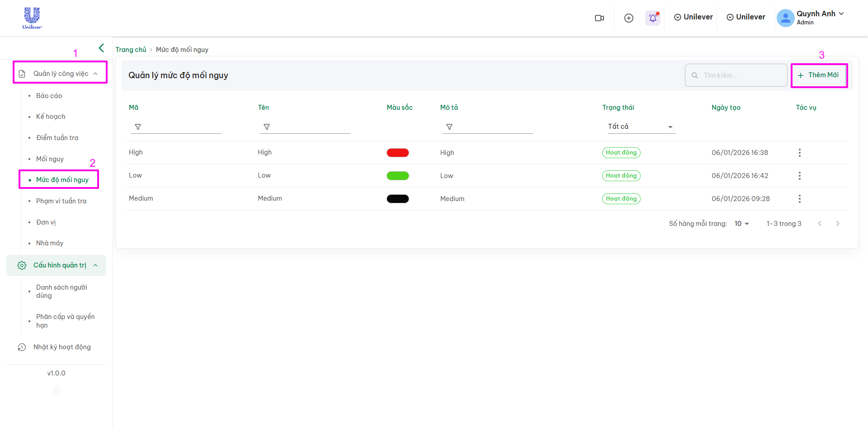This screenshot has height=427, width=868.
Task: Change rows per page dropdown showing 10
Action: tap(741, 224)
